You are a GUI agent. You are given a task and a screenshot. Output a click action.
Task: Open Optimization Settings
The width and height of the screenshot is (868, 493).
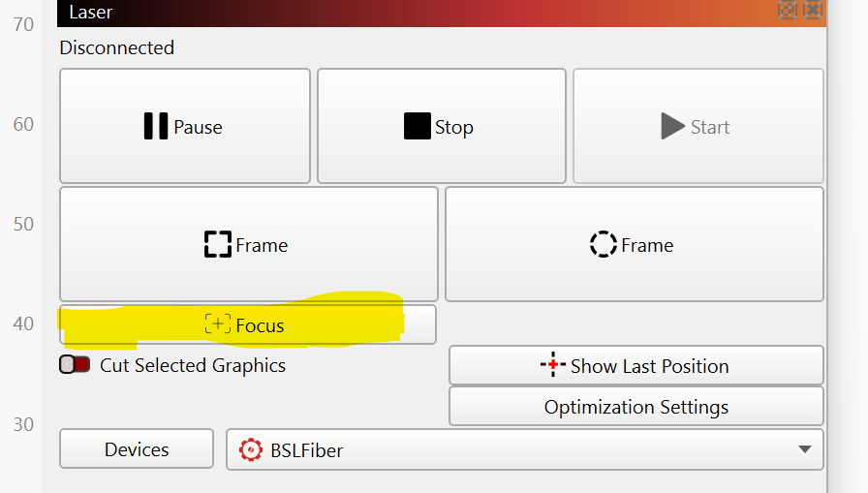(635, 407)
